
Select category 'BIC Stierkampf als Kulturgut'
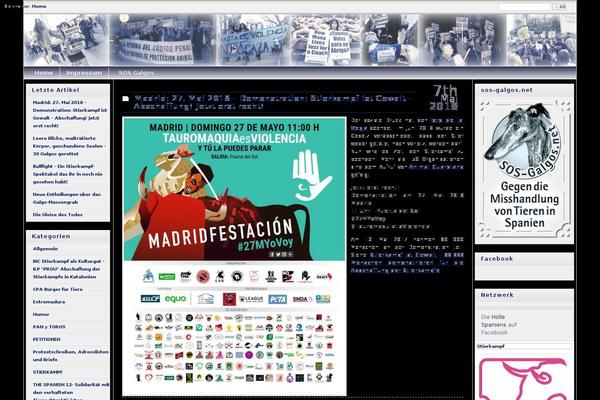pyautogui.click(x=68, y=269)
